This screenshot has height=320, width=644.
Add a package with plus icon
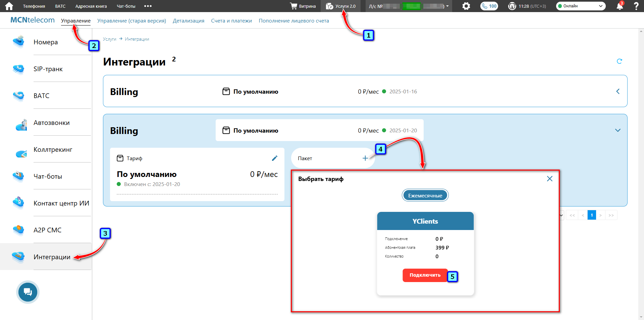365,158
